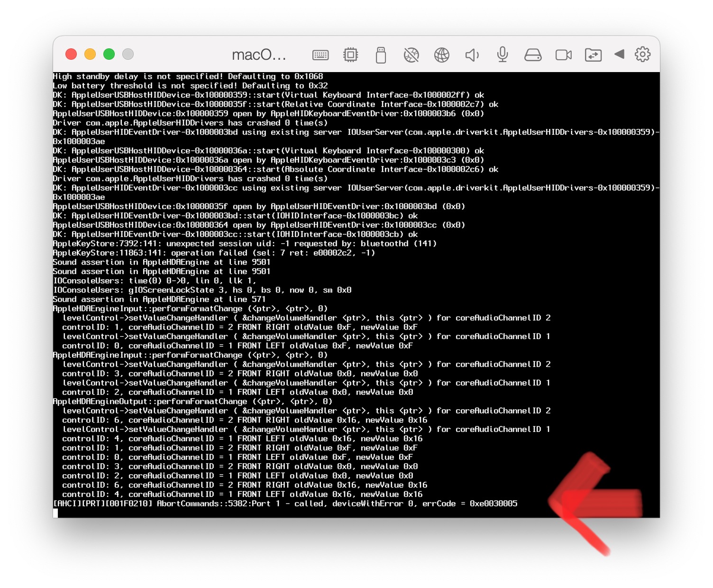Open the CPU chip toolbar icon
This screenshot has height=588, width=713.
[x=351, y=55]
